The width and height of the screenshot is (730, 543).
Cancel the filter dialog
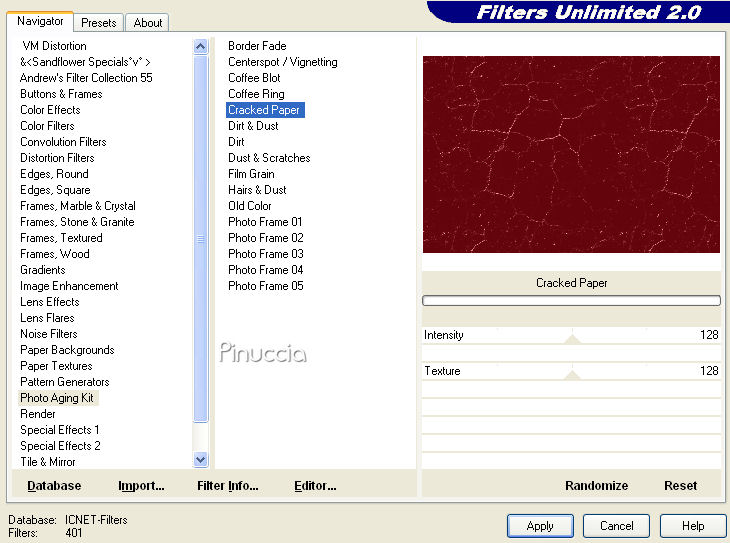(616, 526)
